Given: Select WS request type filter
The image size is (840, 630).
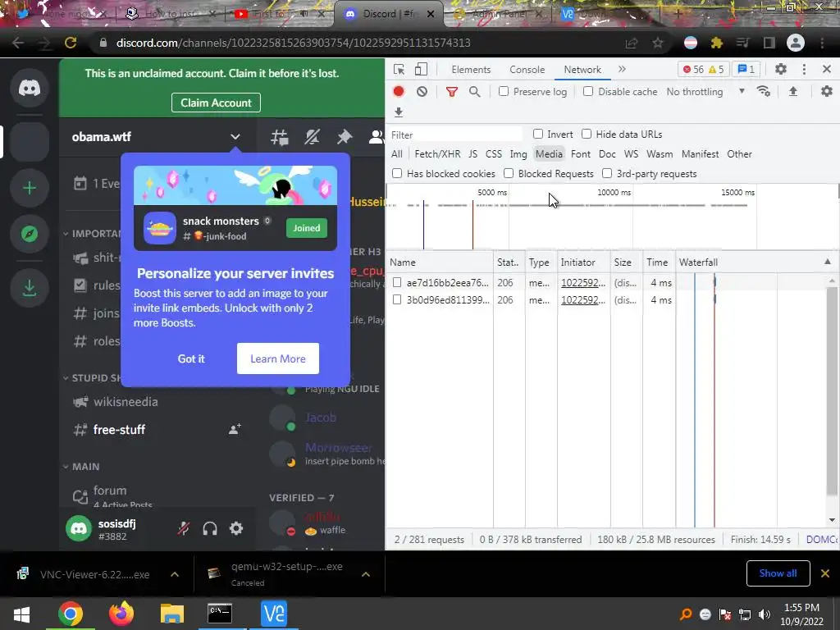Looking at the screenshot, I should click(x=631, y=154).
